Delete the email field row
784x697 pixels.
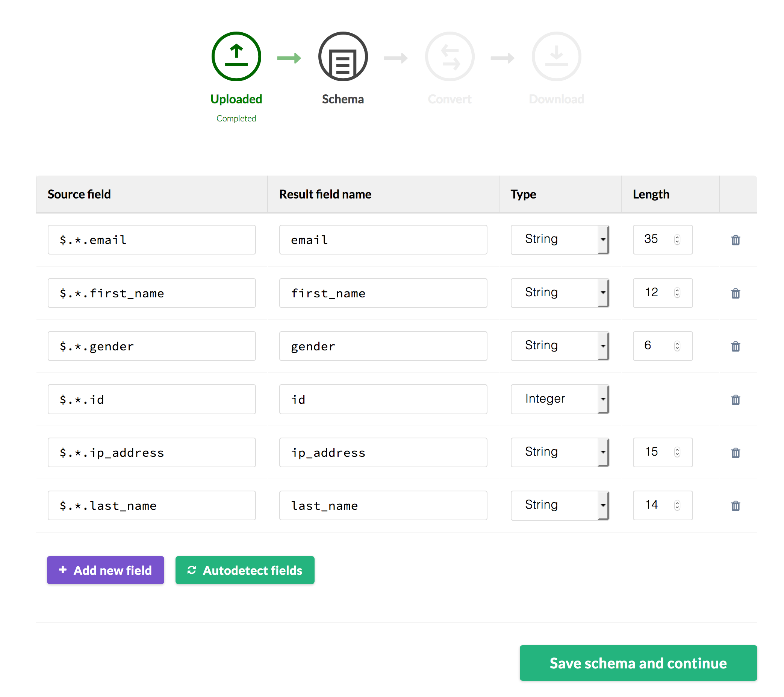click(x=735, y=240)
